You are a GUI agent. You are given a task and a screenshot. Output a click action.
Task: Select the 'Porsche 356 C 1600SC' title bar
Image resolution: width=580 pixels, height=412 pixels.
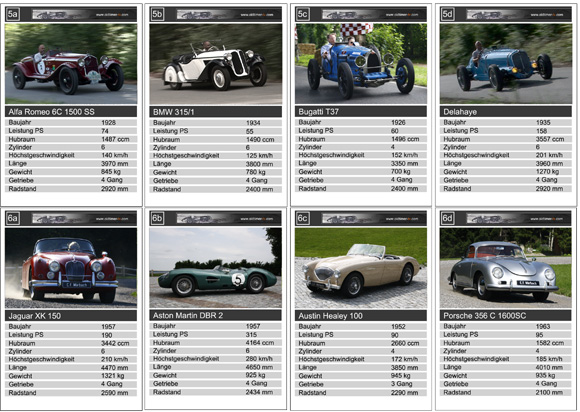click(506, 316)
